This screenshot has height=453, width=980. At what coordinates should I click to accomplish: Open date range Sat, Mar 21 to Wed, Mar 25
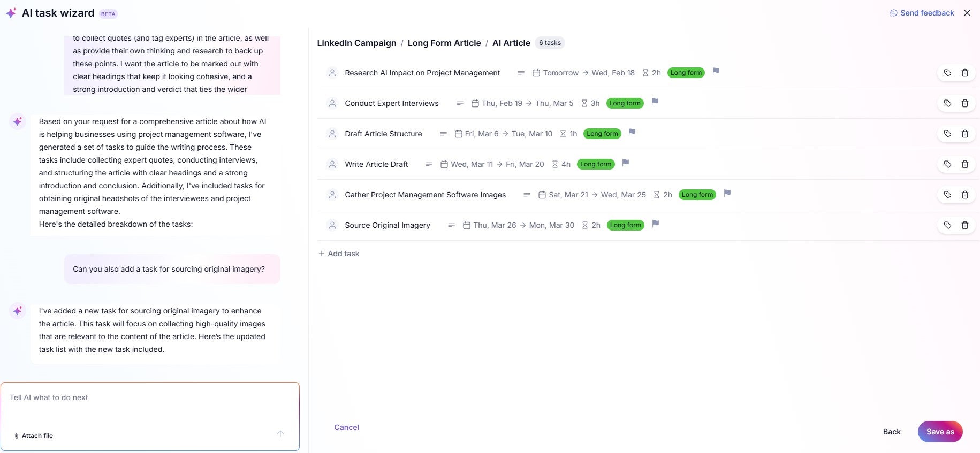(592, 195)
